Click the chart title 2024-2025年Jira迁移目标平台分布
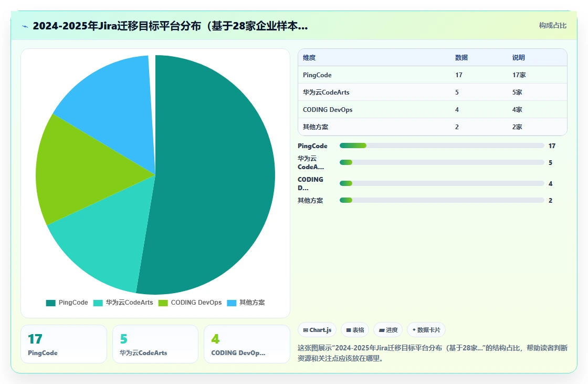This screenshot has height=384, width=588. [x=170, y=26]
